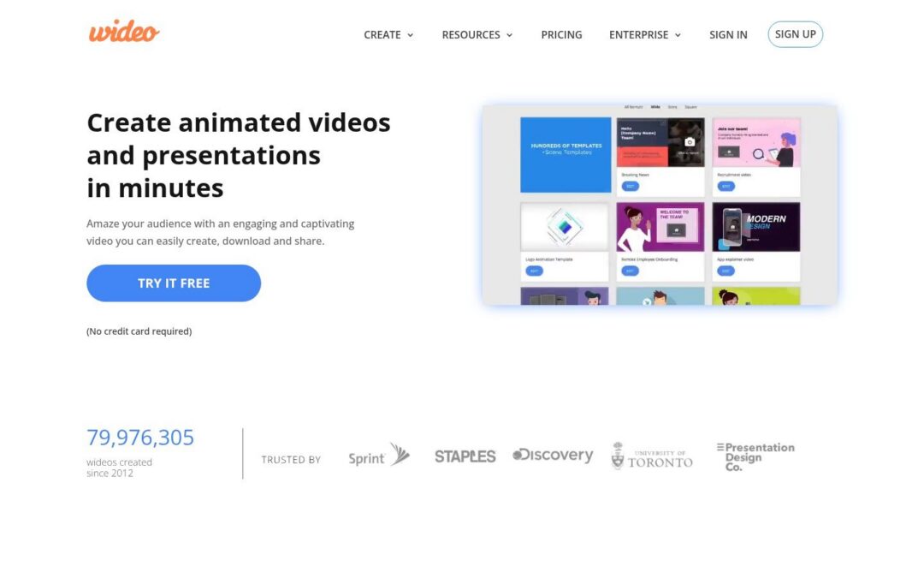This screenshot has height=578, width=924.
Task: Click the Presentation Design Co. logo
Action: 755,454
